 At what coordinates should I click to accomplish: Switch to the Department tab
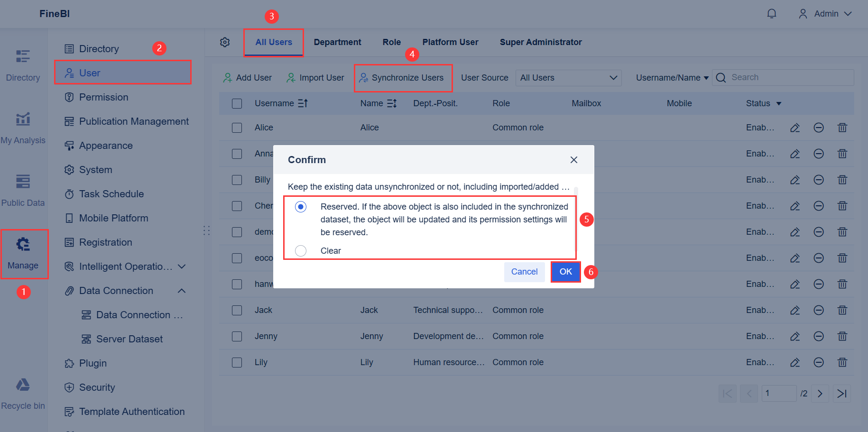pyautogui.click(x=337, y=42)
